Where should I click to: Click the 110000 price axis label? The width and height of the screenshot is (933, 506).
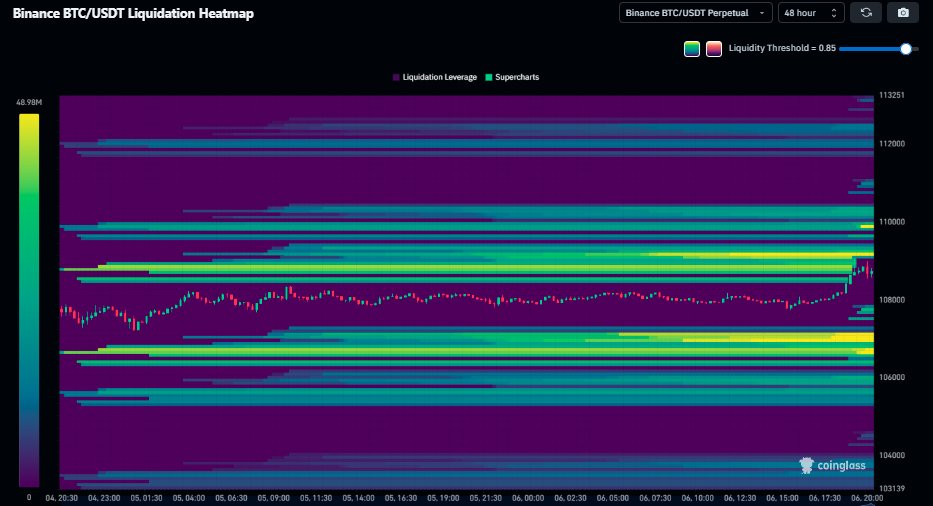tap(892, 221)
